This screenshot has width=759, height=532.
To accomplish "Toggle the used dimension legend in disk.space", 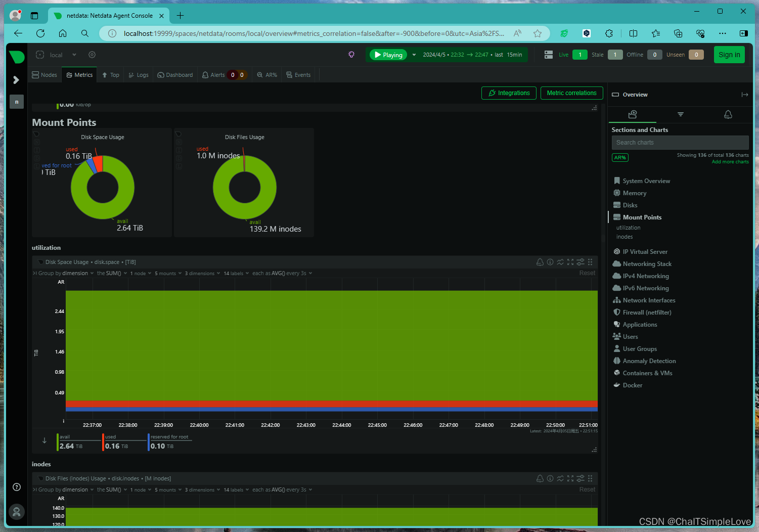I will tap(124, 442).
